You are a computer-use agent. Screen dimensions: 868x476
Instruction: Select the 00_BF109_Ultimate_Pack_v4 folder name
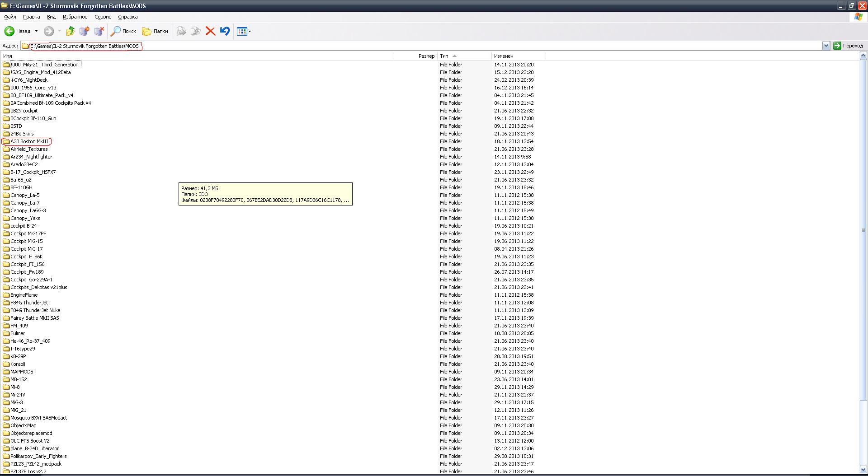point(42,95)
